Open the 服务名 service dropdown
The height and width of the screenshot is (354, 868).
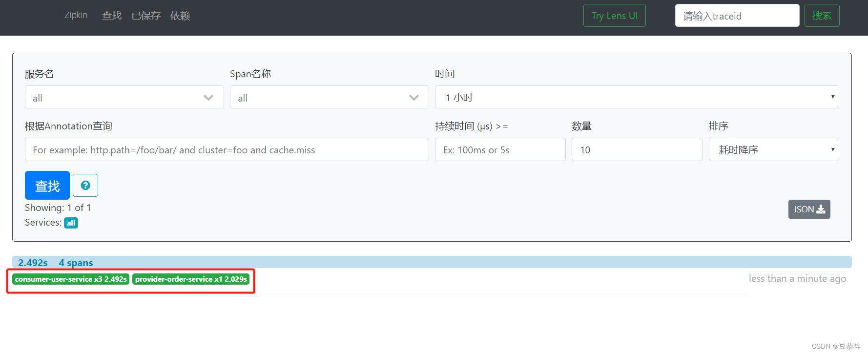(124, 98)
